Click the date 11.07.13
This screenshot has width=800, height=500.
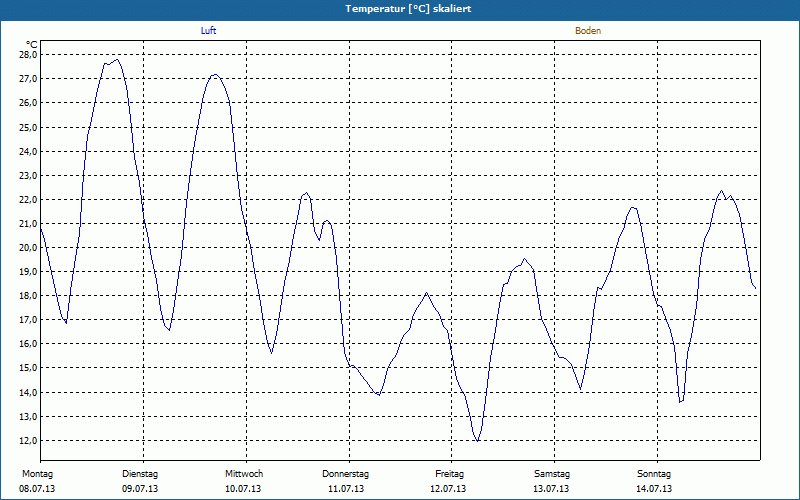346,489
